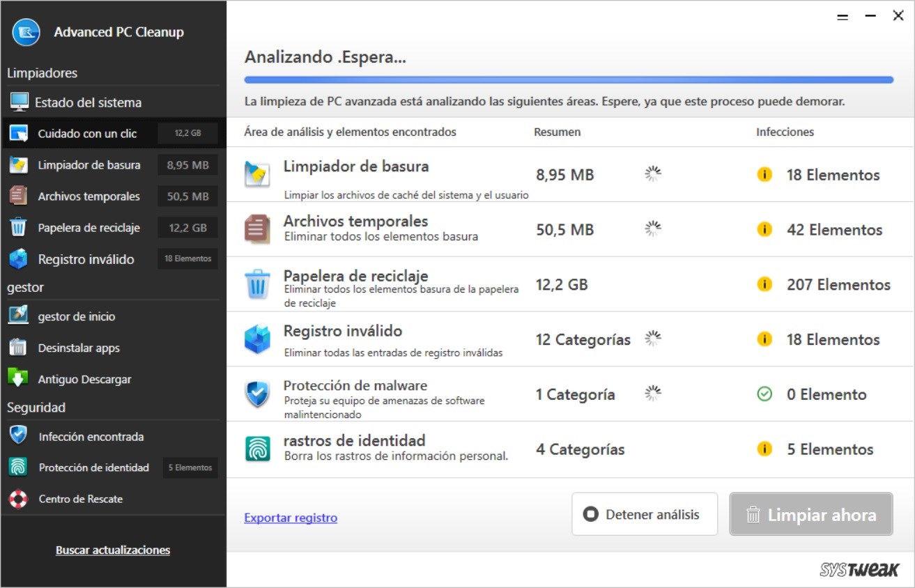The image size is (915, 588).
Task: Click the green check icon beside 0 Elemento
Action: [x=764, y=394]
